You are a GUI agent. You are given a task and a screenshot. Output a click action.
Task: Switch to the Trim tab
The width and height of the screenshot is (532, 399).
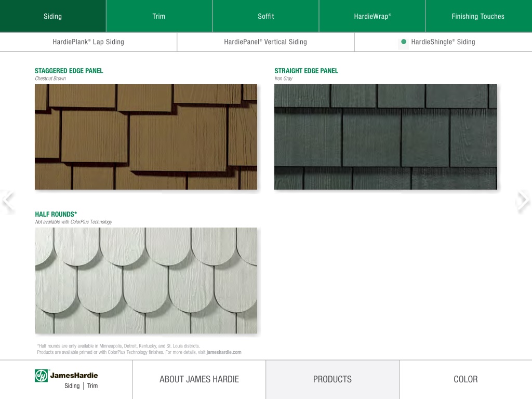(x=159, y=16)
